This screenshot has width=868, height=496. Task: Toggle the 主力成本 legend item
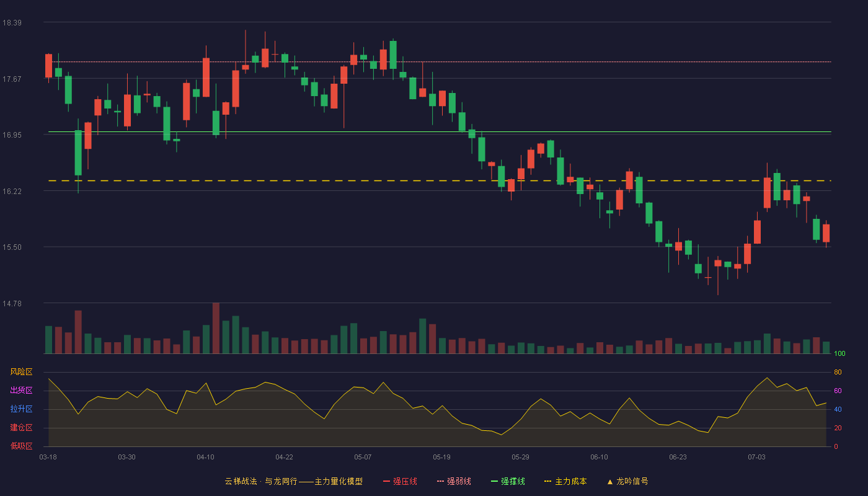tap(565, 481)
